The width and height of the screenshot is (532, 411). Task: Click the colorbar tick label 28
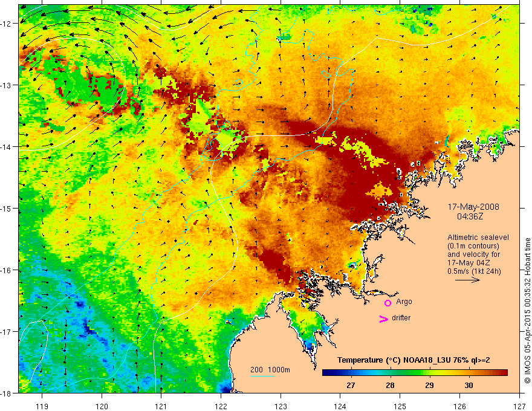pyautogui.click(x=390, y=385)
